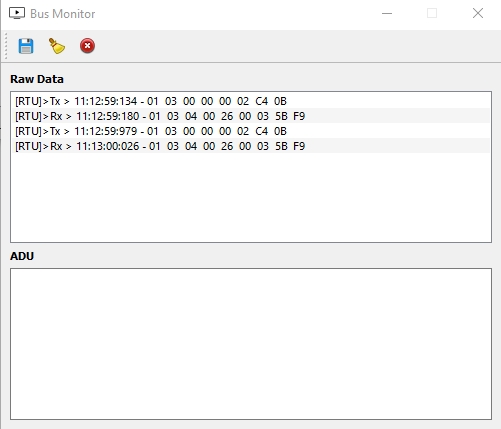The width and height of the screenshot is (501, 429).
Task: Click inside the empty ADU box
Action: [251, 344]
